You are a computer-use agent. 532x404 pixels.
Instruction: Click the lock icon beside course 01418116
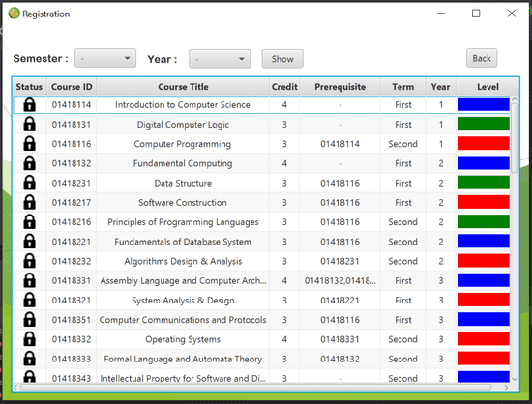[x=30, y=144]
